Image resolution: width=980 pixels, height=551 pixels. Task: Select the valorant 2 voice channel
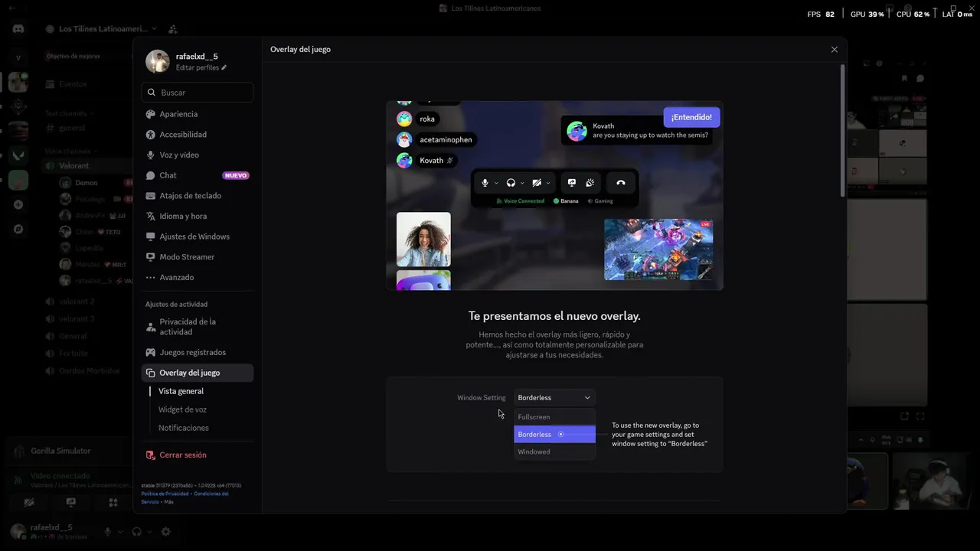pos(77,302)
